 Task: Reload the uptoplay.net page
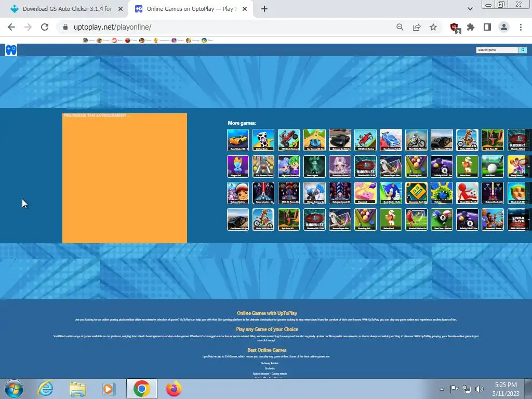point(45,27)
